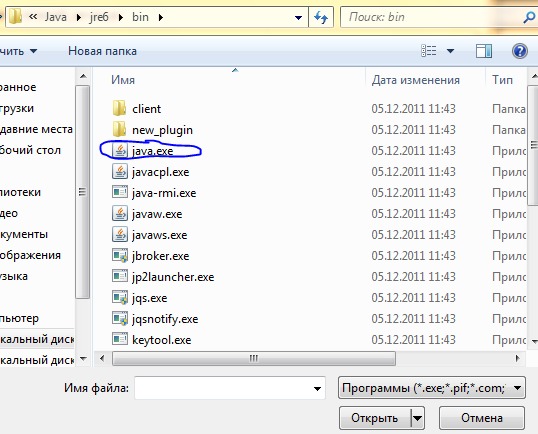This screenshot has height=434, width=538.
Task: Select file name keytool.exe
Action: tap(162, 340)
